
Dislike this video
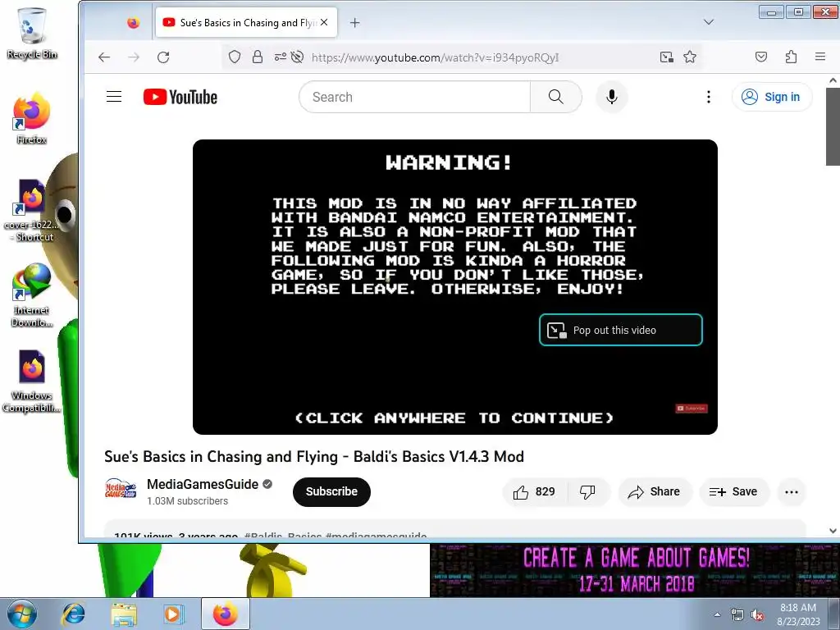pos(587,492)
